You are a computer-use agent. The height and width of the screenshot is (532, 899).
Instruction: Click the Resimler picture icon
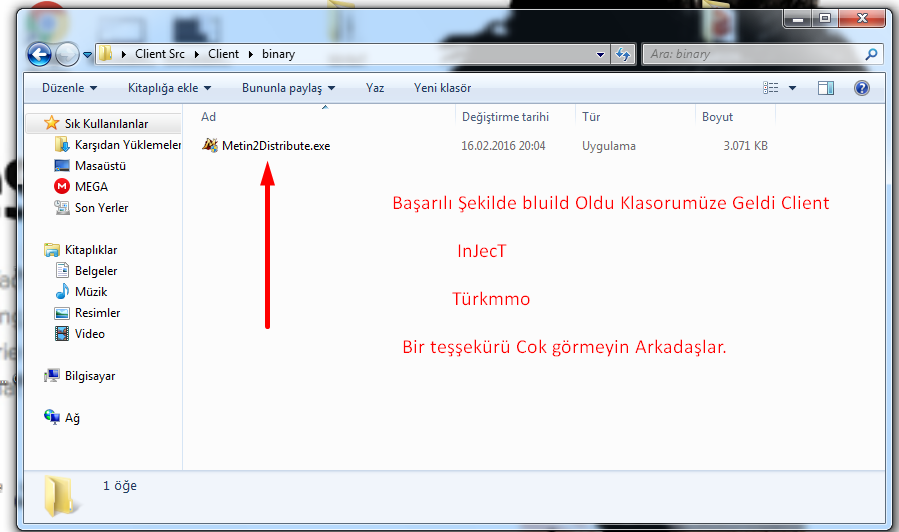62,313
